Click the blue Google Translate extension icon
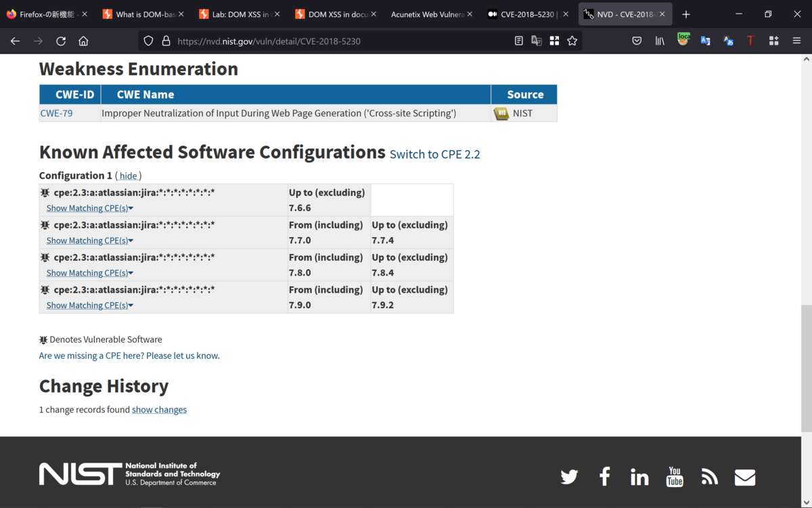The image size is (812, 508). click(705, 41)
